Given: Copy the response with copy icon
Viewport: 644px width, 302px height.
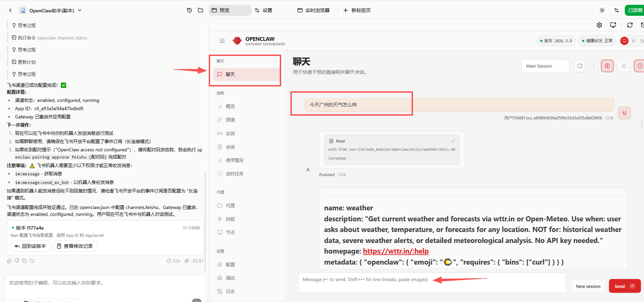Looking at the screenshot, I should click(x=24, y=261).
